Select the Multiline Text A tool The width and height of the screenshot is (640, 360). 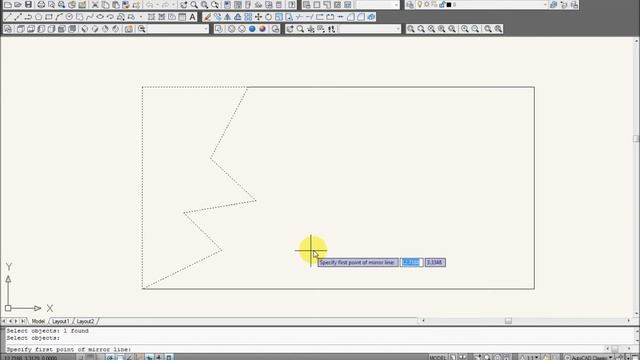[192, 17]
